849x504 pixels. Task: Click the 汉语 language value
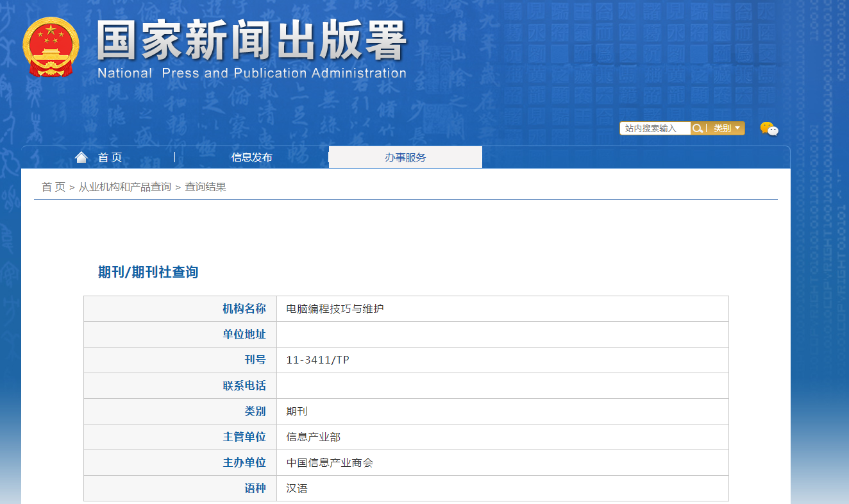pos(297,488)
